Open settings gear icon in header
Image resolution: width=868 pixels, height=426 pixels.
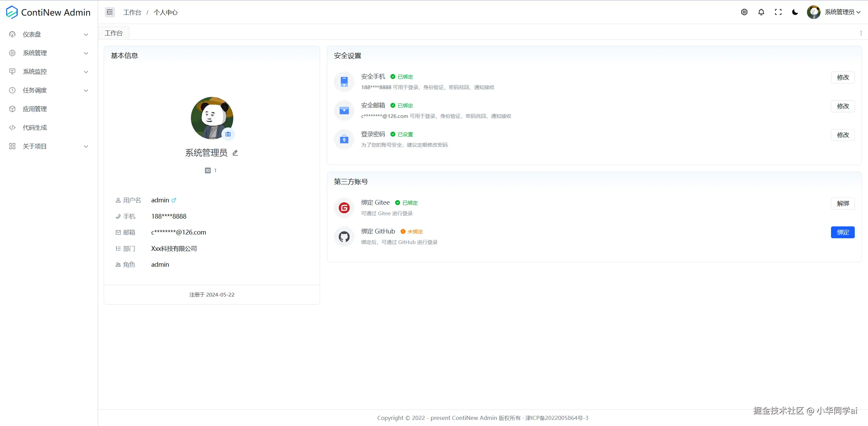[x=744, y=12]
